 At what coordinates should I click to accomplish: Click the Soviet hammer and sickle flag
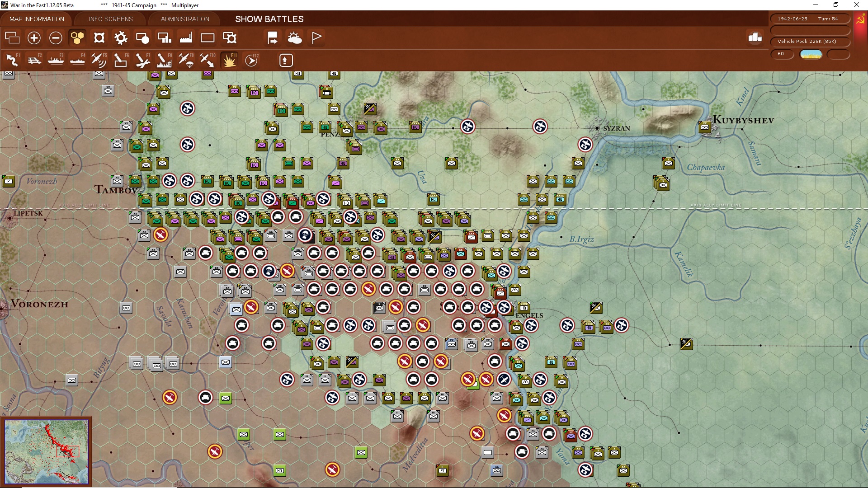861,20
